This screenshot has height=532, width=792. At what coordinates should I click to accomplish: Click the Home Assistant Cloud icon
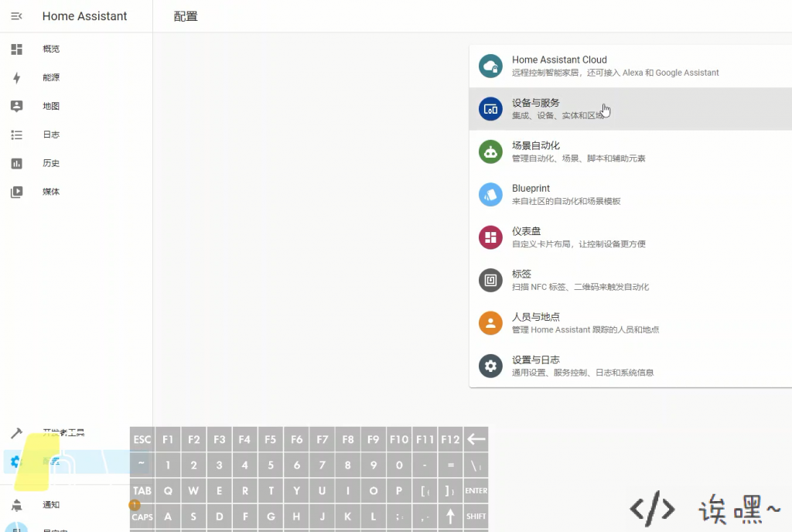tap(490, 66)
